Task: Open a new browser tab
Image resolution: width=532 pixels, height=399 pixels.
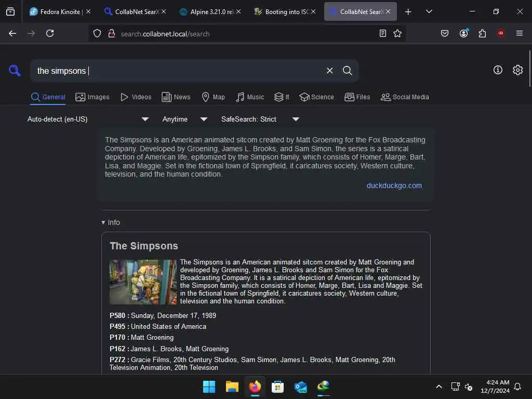Action: coord(408,12)
